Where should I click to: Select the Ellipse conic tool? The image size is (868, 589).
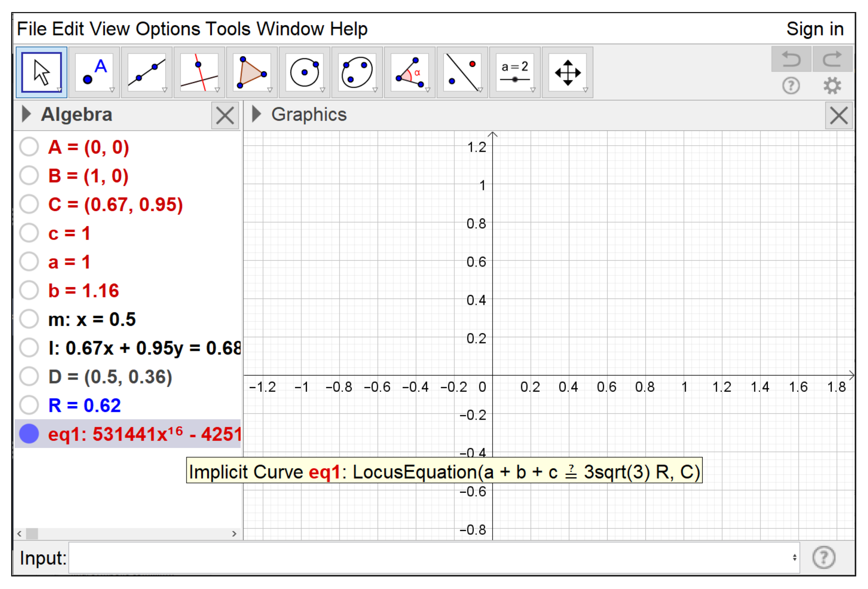click(357, 72)
